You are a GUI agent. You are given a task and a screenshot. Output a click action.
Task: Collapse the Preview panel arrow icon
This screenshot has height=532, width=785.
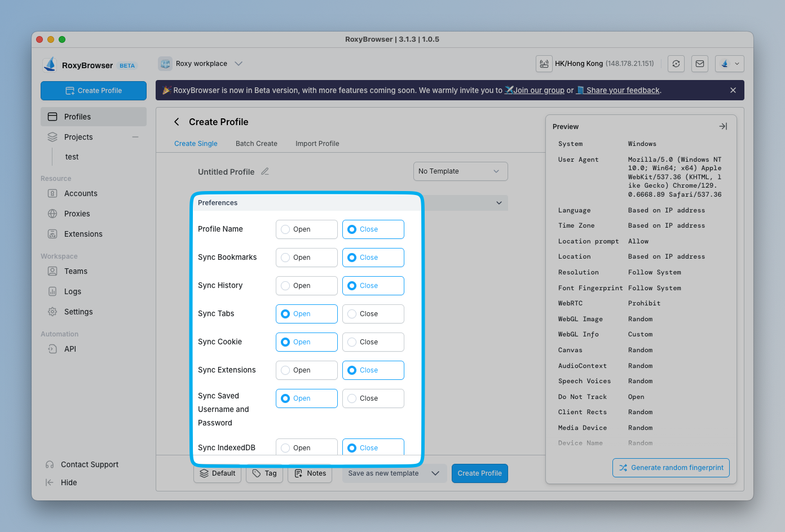pyautogui.click(x=723, y=126)
